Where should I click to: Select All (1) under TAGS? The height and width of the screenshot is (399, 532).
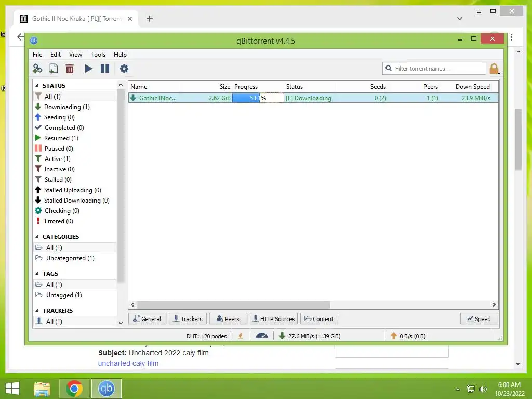(75, 285)
